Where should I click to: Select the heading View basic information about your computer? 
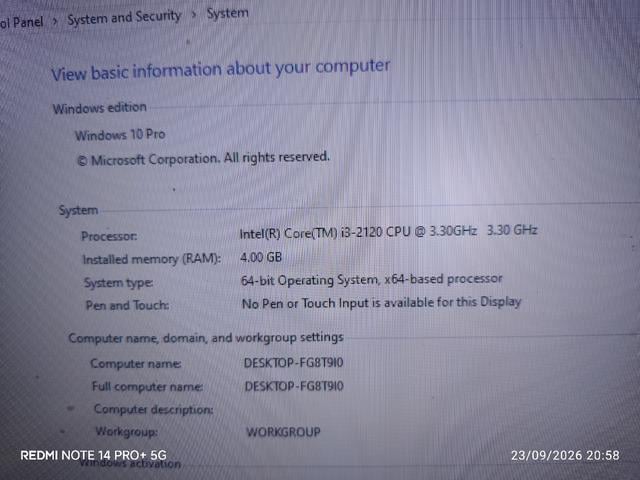(x=221, y=70)
